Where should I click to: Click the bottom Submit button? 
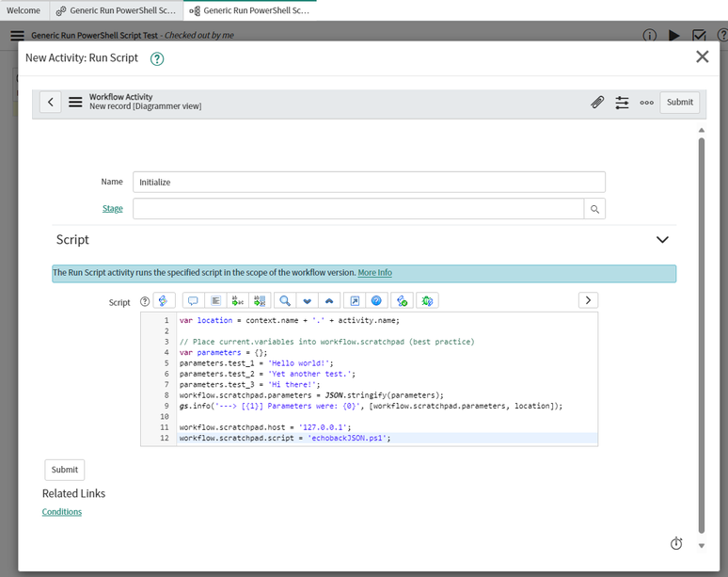pos(65,470)
